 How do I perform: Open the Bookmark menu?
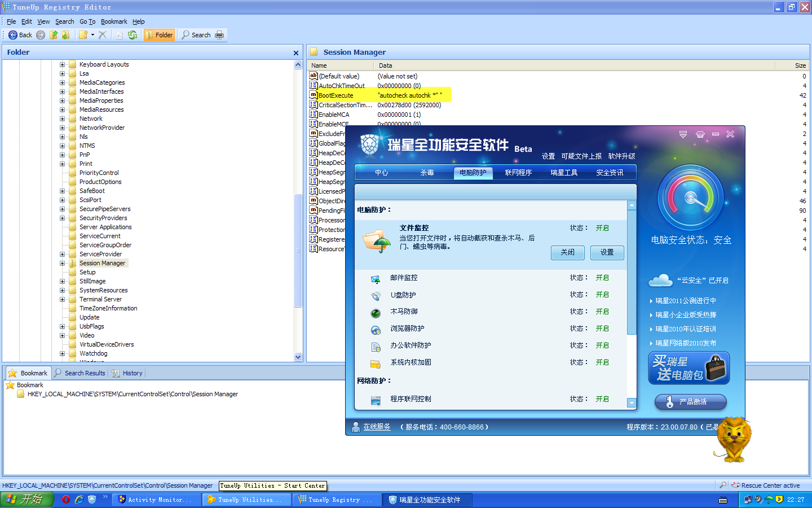pos(114,21)
